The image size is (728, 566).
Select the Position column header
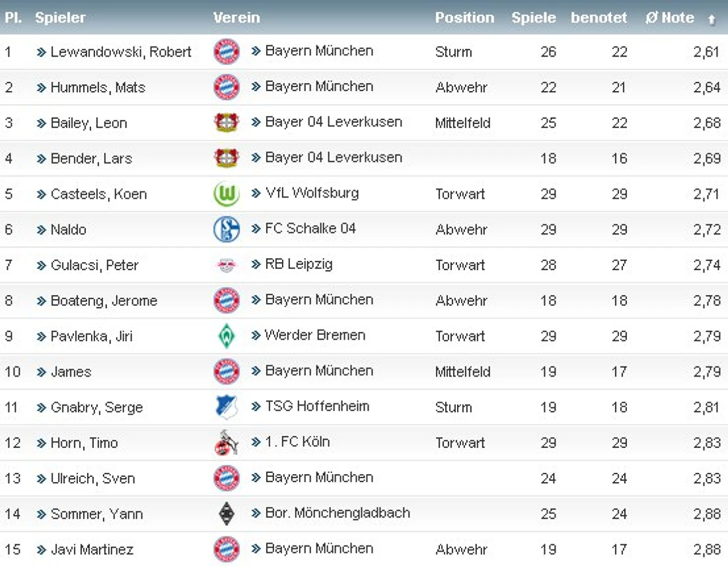click(x=465, y=17)
